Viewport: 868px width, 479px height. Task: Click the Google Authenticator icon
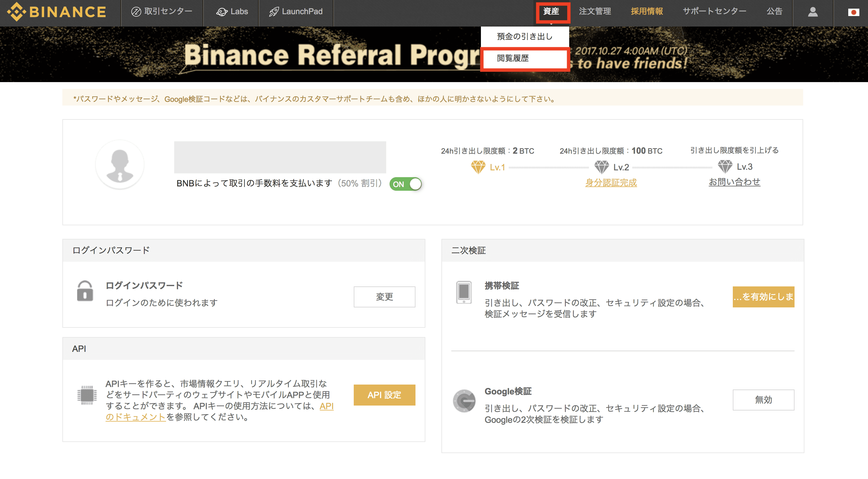coord(464,401)
